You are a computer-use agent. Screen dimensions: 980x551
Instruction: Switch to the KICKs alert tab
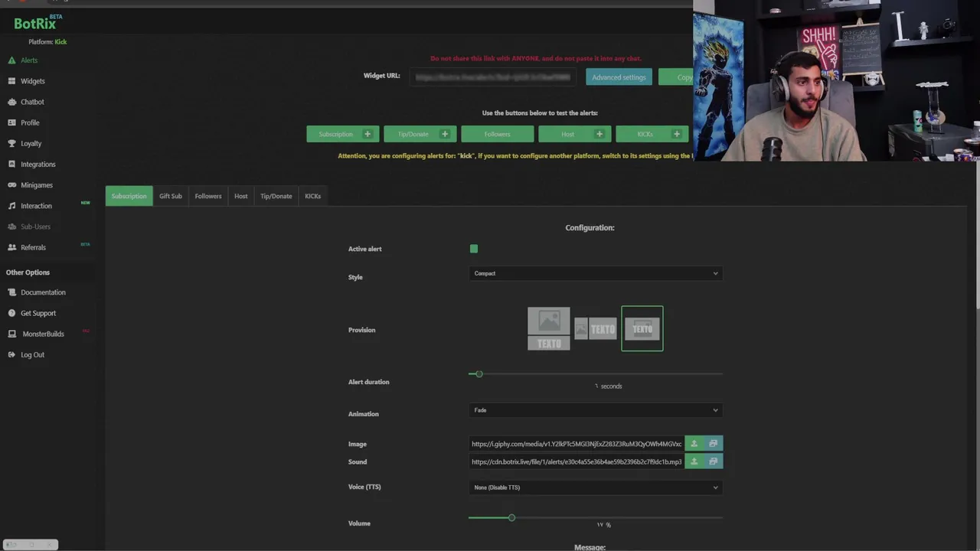pos(313,196)
